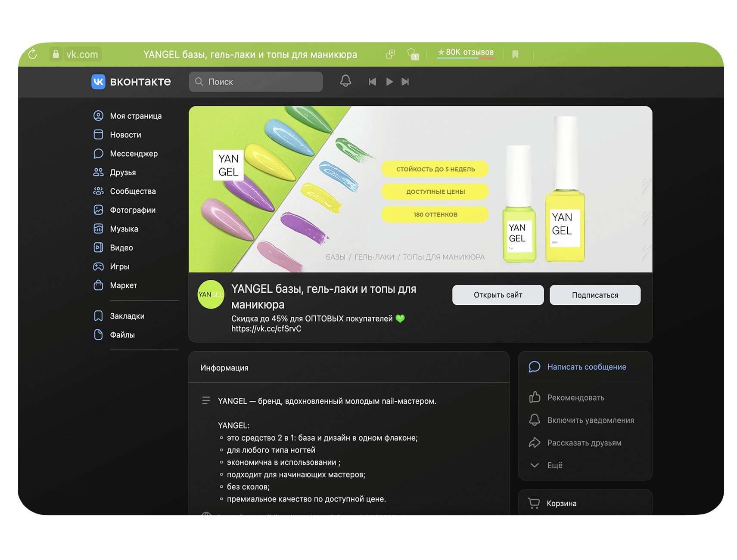
Task: Open Новости feed
Action: 117,135
